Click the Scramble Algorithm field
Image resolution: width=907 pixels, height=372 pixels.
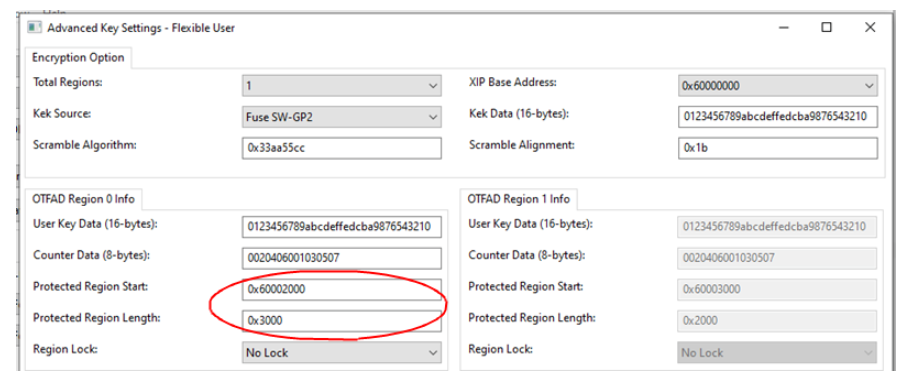click(x=341, y=148)
